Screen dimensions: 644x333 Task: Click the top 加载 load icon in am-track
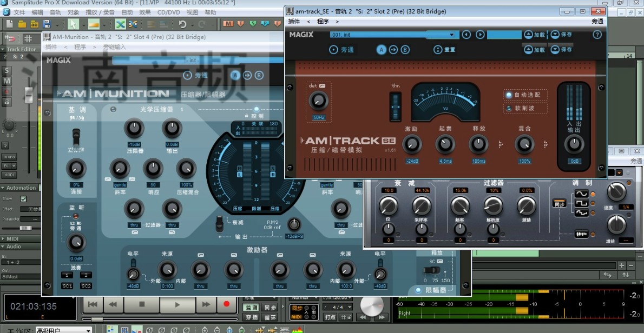click(529, 35)
